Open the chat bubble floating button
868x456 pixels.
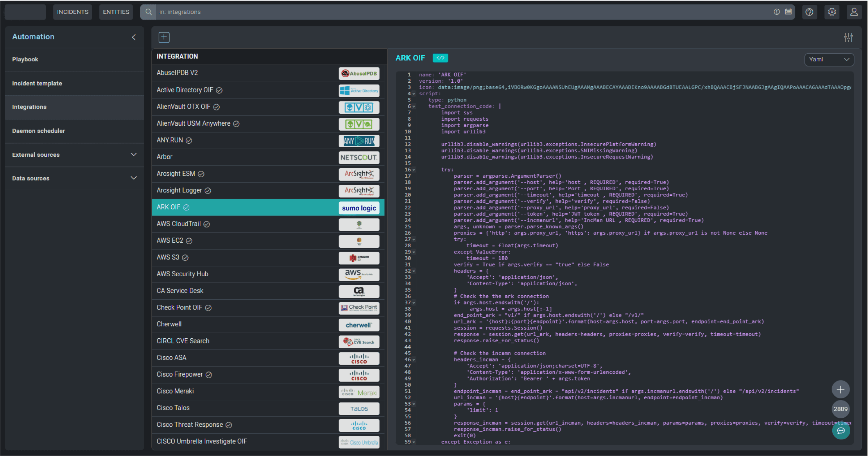(x=841, y=430)
